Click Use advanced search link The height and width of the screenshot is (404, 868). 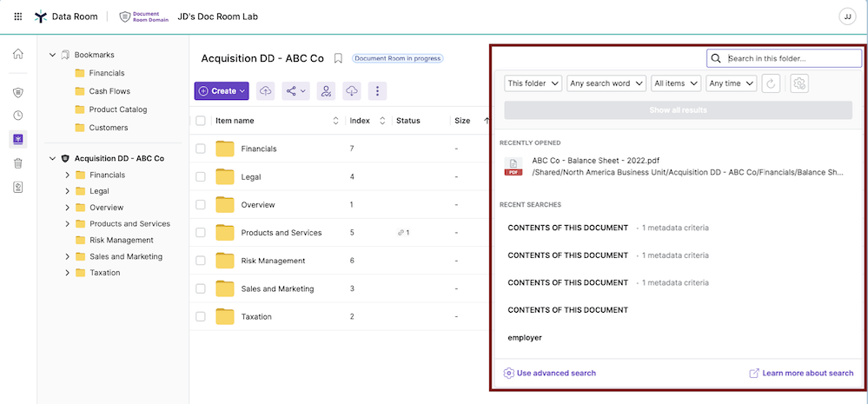[x=550, y=373]
